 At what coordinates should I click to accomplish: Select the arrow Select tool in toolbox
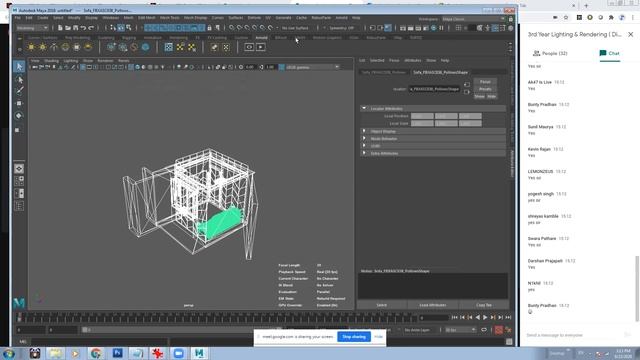tap(19, 67)
